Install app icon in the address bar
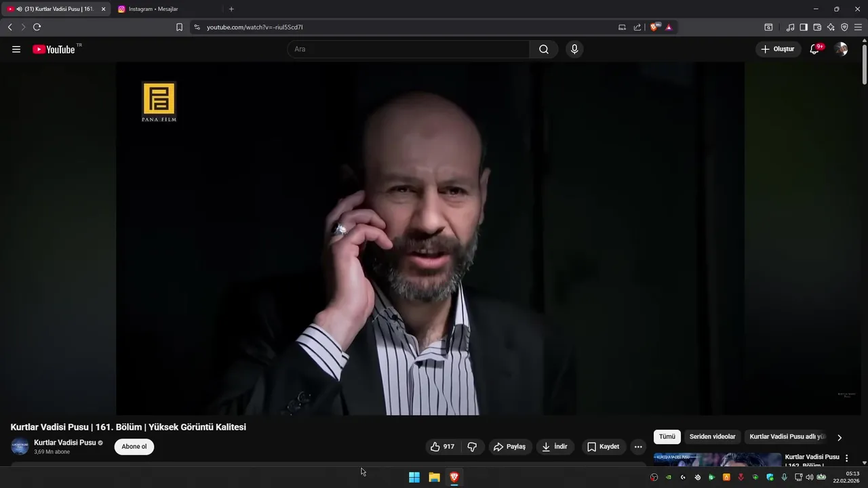 (622, 27)
